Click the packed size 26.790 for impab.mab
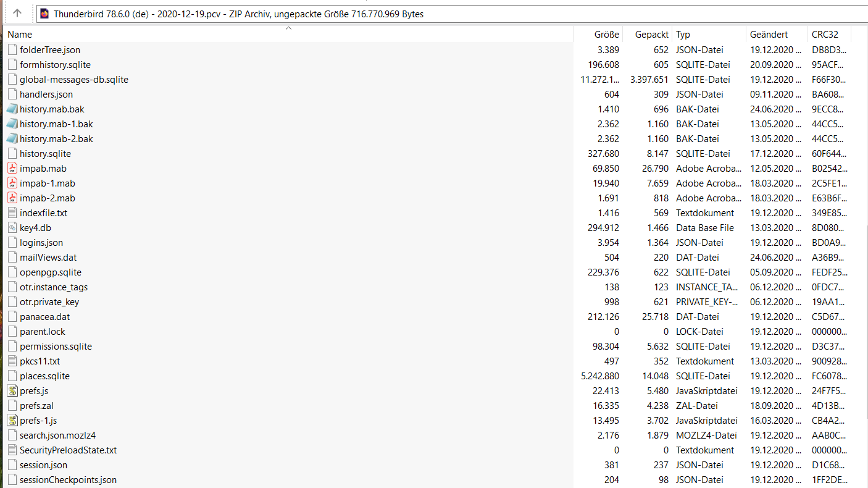The width and height of the screenshot is (868, 488). click(x=656, y=169)
